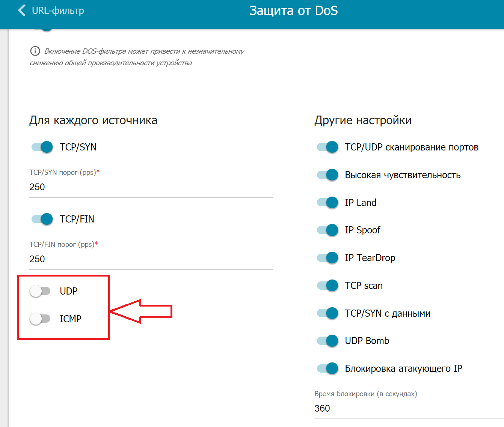The height and width of the screenshot is (427, 504).
Task: Enable the ICMP protection toggle
Action: (40, 319)
